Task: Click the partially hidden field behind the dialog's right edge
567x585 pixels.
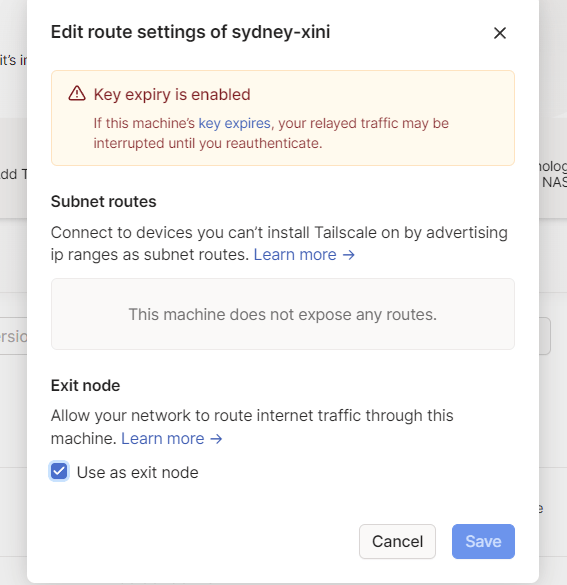Action: 545,336
